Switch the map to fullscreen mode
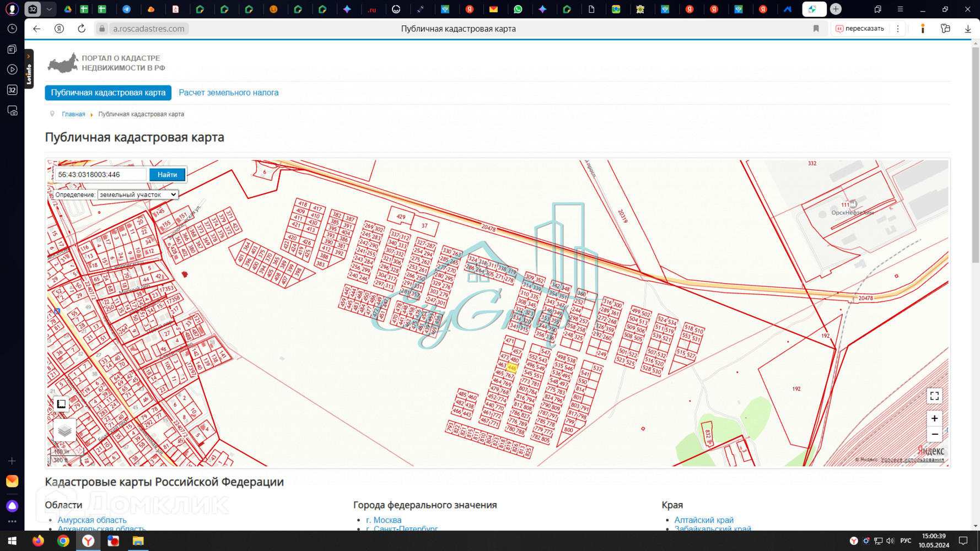This screenshot has height=551, width=980. coord(934,396)
